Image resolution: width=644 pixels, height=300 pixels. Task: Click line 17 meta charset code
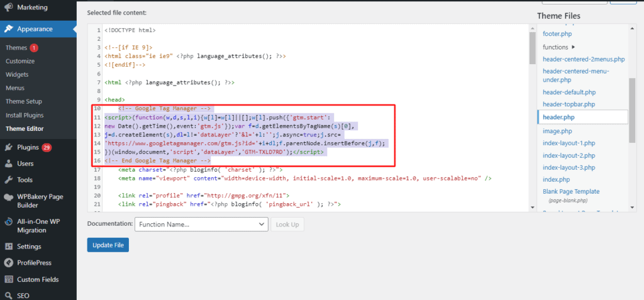pyautogui.click(x=201, y=169)
